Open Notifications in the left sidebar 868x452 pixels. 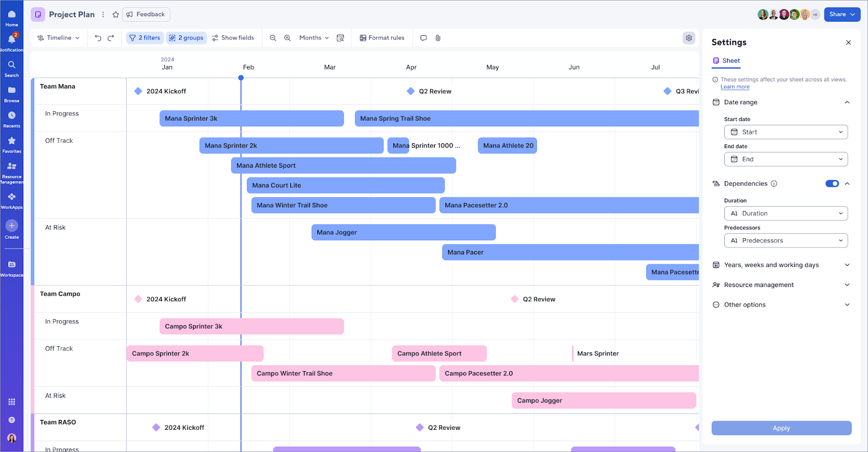(x=12, y=42)
